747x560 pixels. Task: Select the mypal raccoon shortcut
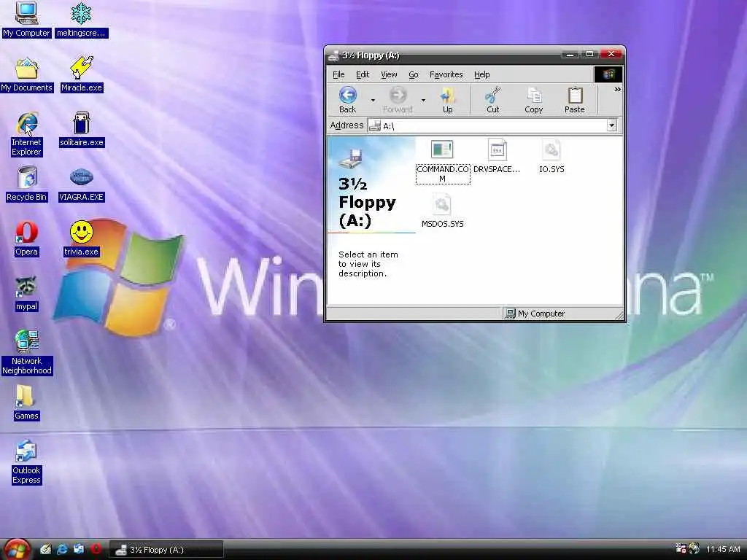(x=26, y=287)
